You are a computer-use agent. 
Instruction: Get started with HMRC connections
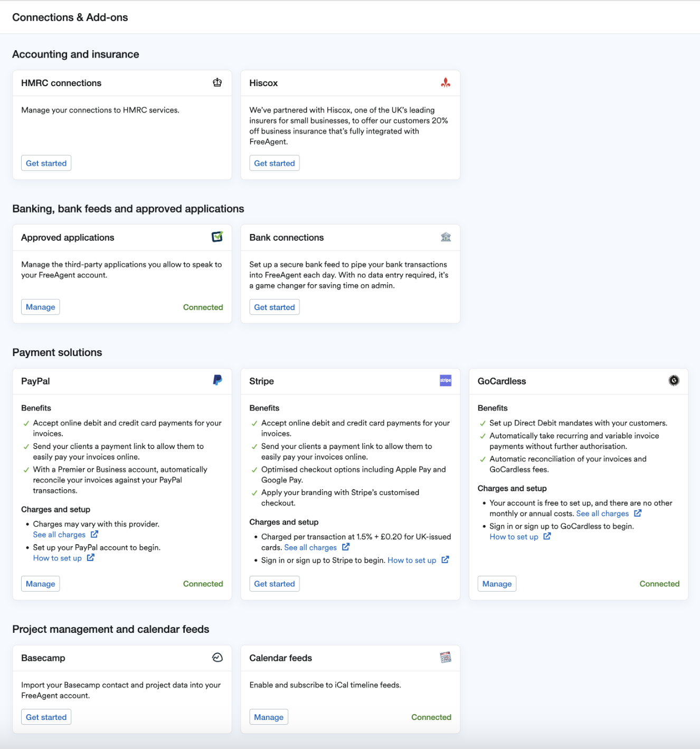point(46,163)
